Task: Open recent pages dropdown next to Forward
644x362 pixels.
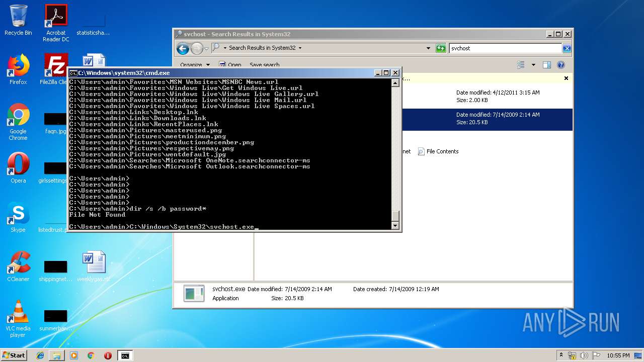Action: point(206,48)
